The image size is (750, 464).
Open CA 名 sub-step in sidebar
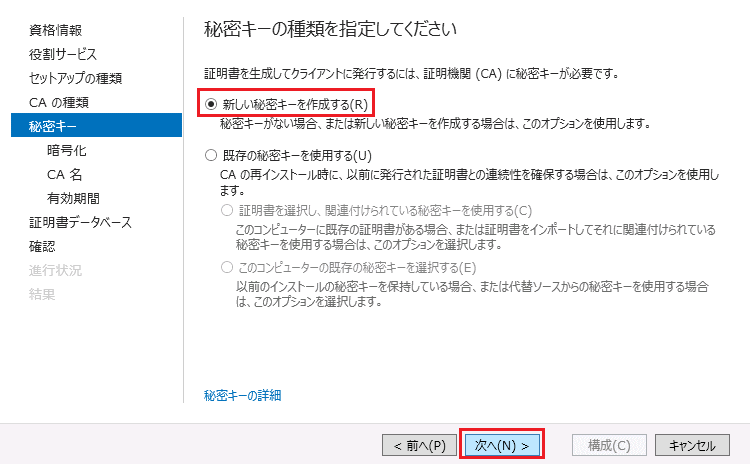coord(65,174)
